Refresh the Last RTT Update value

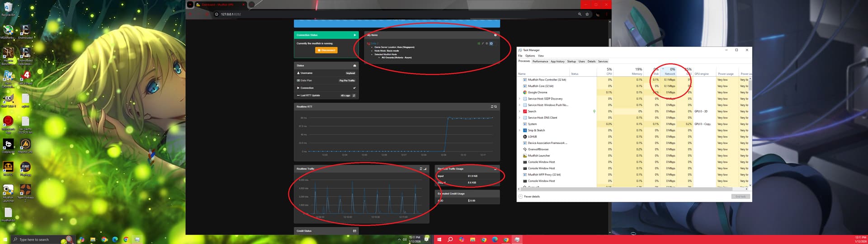(354, 95)
